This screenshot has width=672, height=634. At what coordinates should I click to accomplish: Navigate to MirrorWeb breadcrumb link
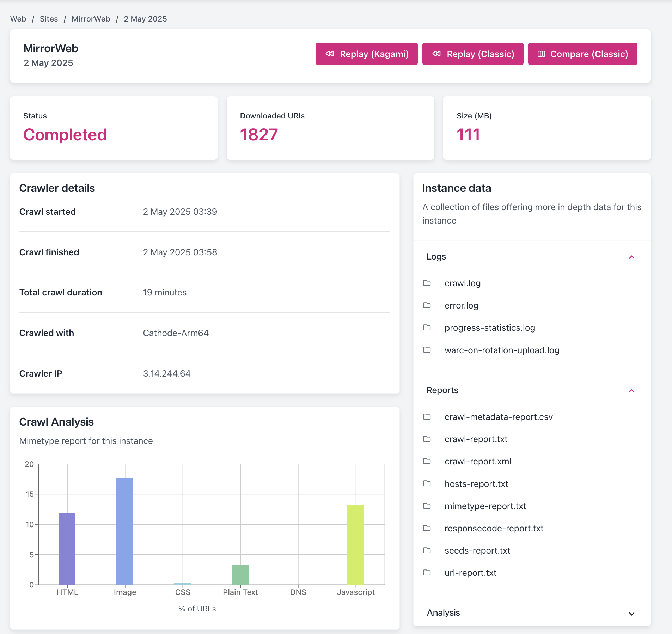91,19
